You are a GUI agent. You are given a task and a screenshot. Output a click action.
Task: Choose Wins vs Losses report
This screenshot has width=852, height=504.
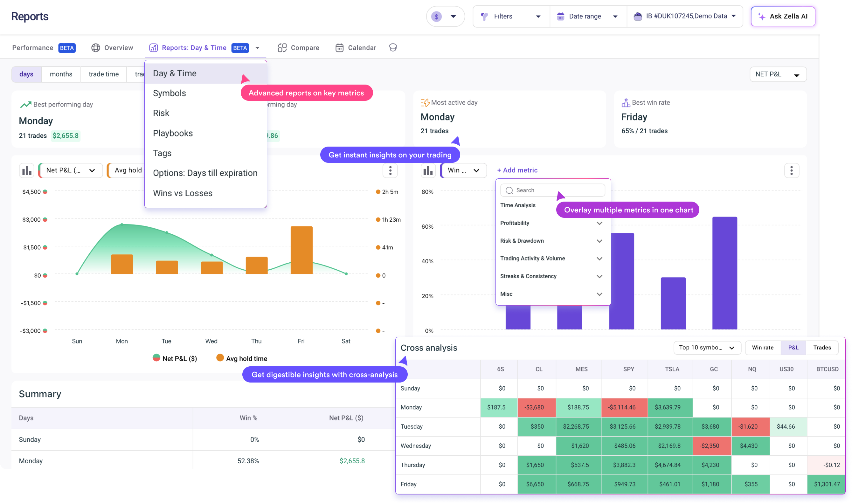183,193
